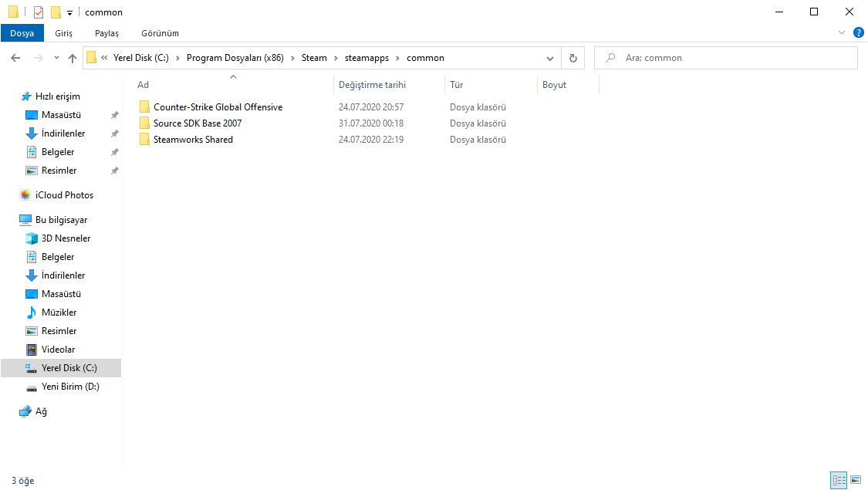Click date 31.07.2020 00:18

point(371,123)
